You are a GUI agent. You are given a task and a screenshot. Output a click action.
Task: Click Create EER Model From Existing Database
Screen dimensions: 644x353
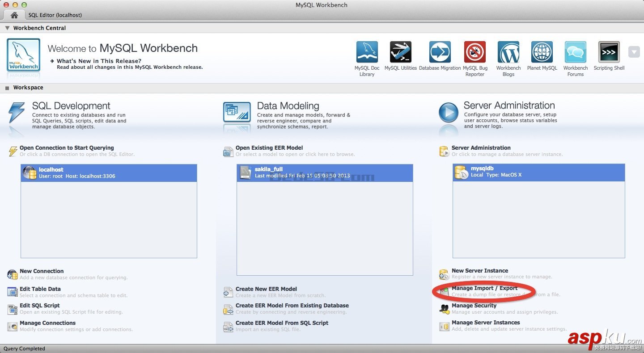point(292,306)
